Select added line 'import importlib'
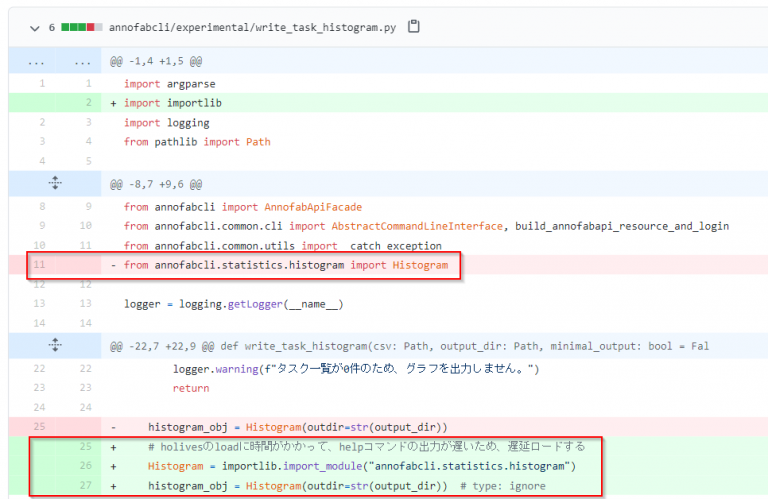The width and height of the screenshot is (768, 499). (x=172, y=103)
